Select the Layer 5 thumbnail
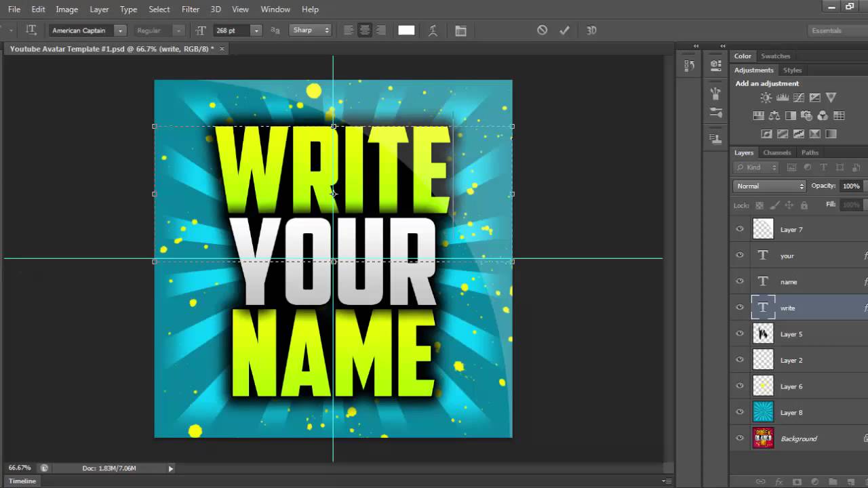This screenshot has height=488, width=868. point(763,333)
